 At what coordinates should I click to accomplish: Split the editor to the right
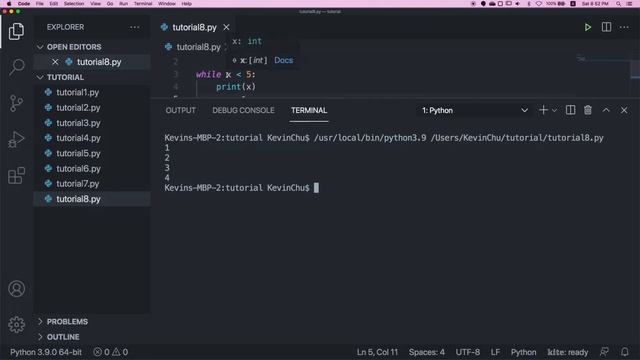606,27
